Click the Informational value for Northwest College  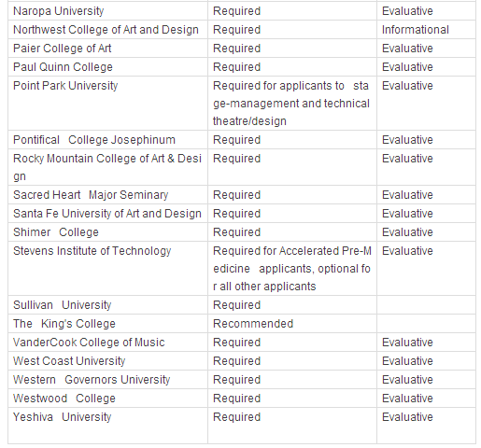(x=416, y=30)
